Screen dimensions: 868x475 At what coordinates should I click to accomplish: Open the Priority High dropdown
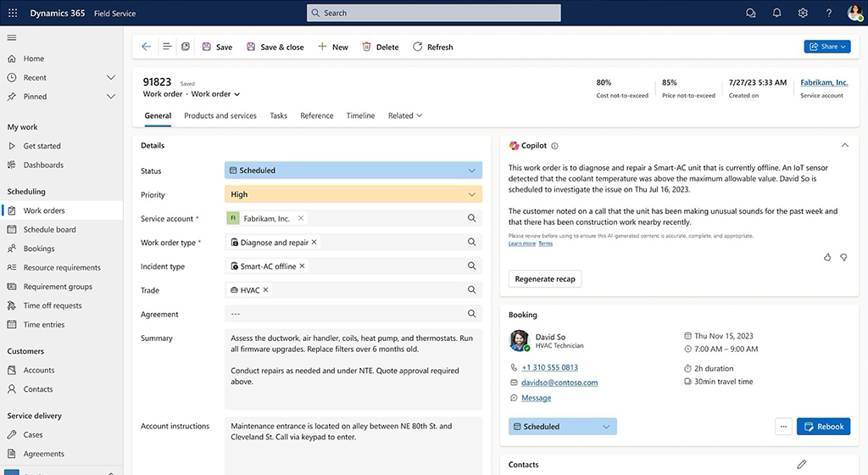pyautogui.click(x=353, y=194)
